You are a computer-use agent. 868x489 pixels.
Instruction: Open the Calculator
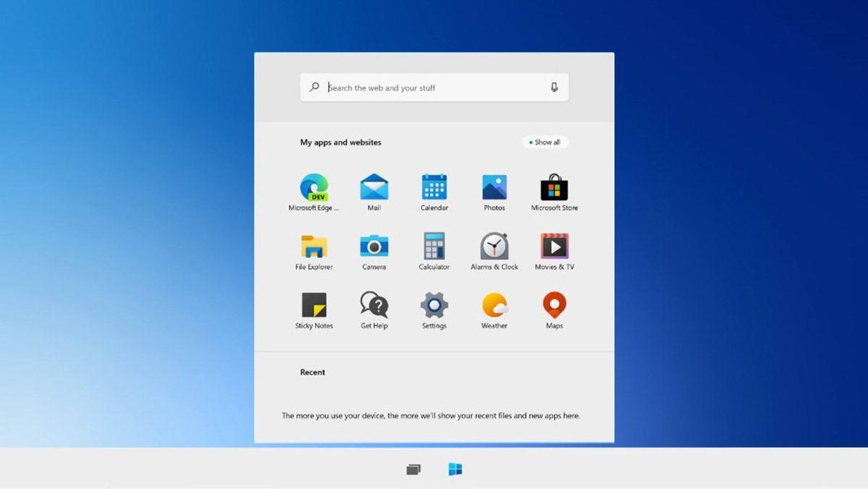tap(433, 247)
